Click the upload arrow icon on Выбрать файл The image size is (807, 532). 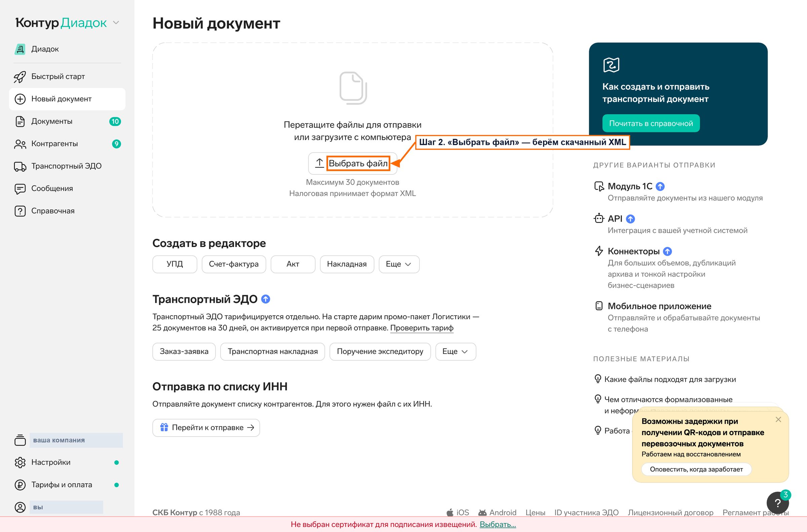pyautogui.click(x=319, y=163)
